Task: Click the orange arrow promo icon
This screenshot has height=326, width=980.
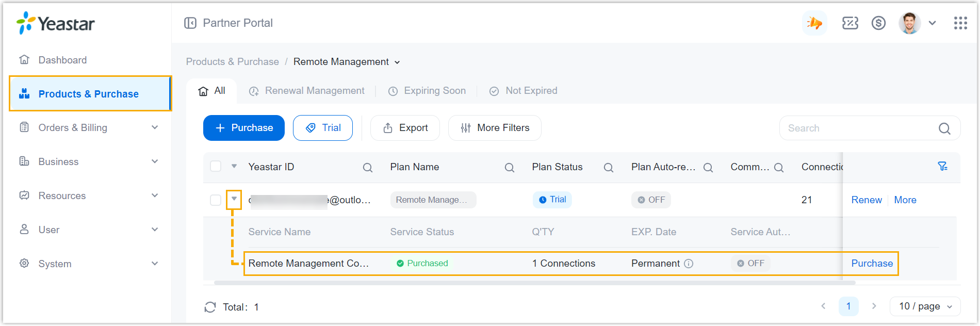Action: 814,23
